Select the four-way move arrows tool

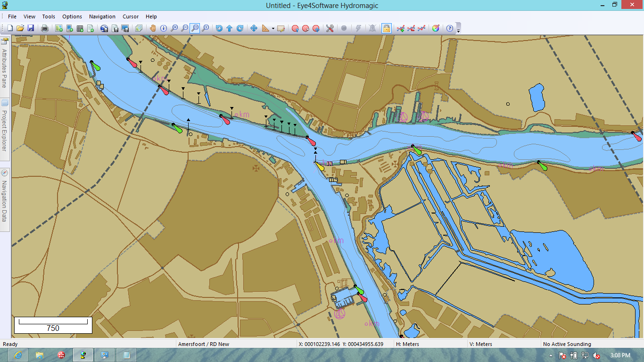pos(254,28)
